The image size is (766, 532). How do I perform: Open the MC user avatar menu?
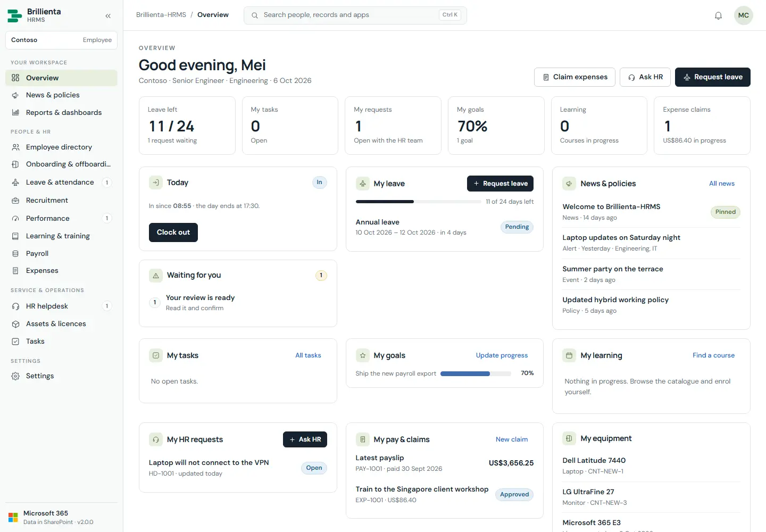pos(743,15)
